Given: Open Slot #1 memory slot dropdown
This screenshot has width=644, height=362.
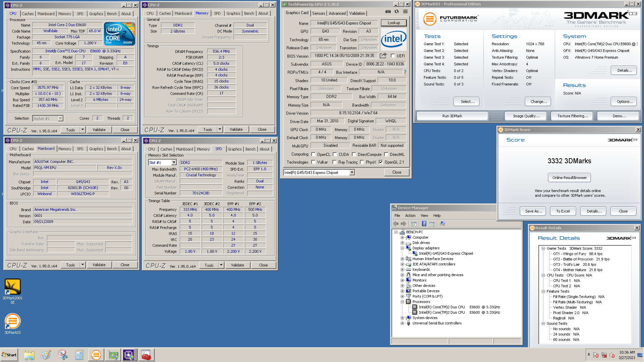Looking at the screenshot, I should coord(174,163).
